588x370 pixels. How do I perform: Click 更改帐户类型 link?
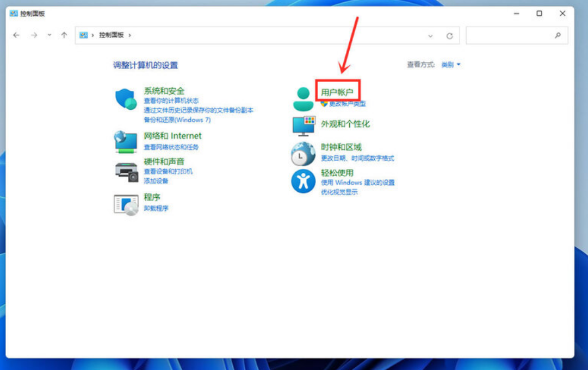pyautogui.click(x=347, y=104)
